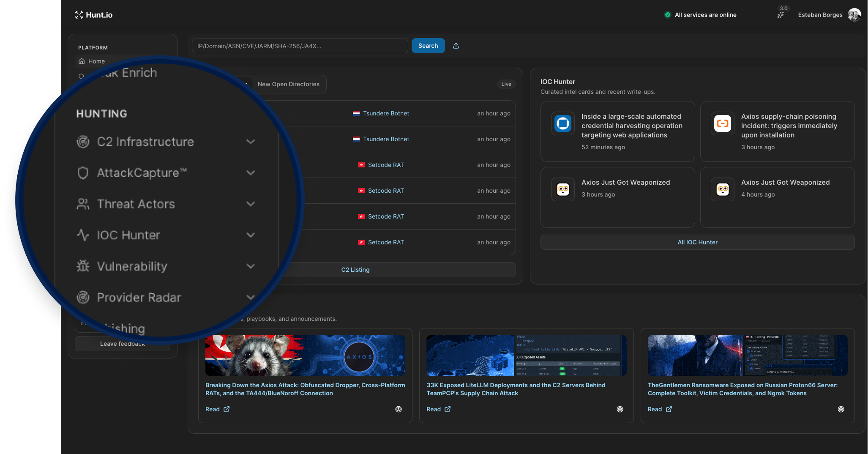
Task: Click the blue Search button
Action: pos(428,46)
